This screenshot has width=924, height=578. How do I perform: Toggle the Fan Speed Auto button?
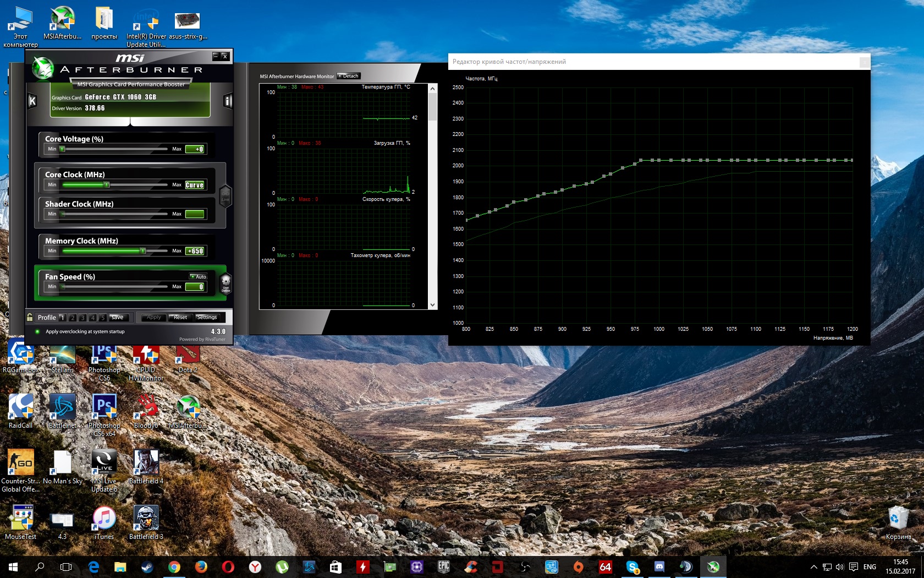click(198, 276)
